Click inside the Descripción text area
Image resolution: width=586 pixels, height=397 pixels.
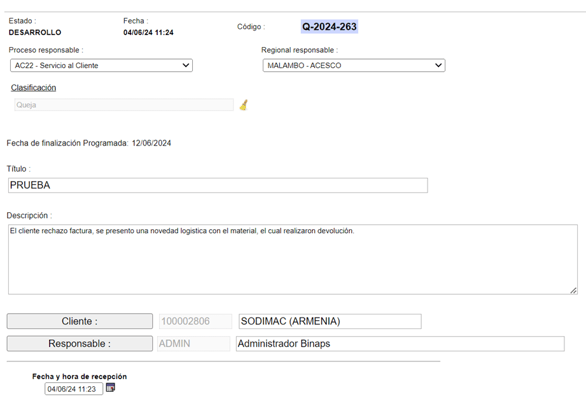293,259
